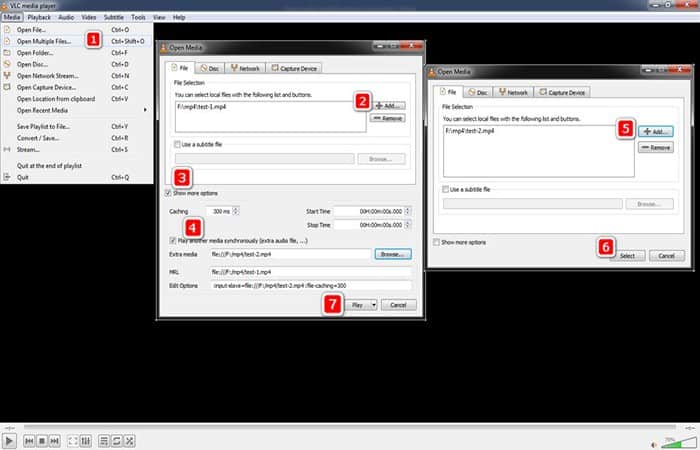This screenshot has height=450, width=700.
Task: Expand the dropdown arrow beside Play button
Action: point(373,304)
